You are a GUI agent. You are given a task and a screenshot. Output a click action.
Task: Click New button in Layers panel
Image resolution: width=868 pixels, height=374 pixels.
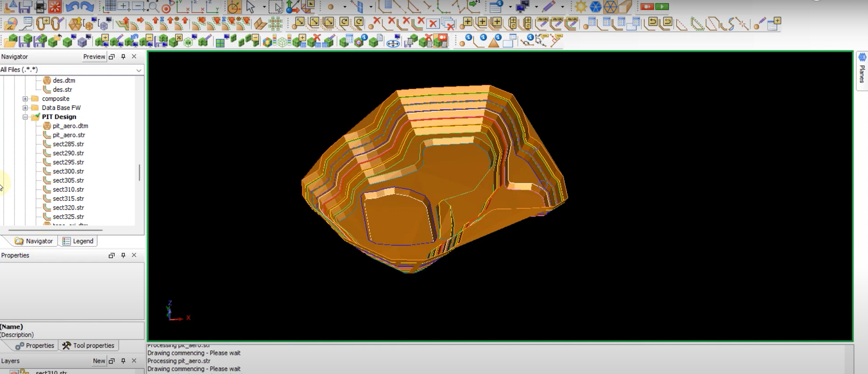tap(99, 361)
